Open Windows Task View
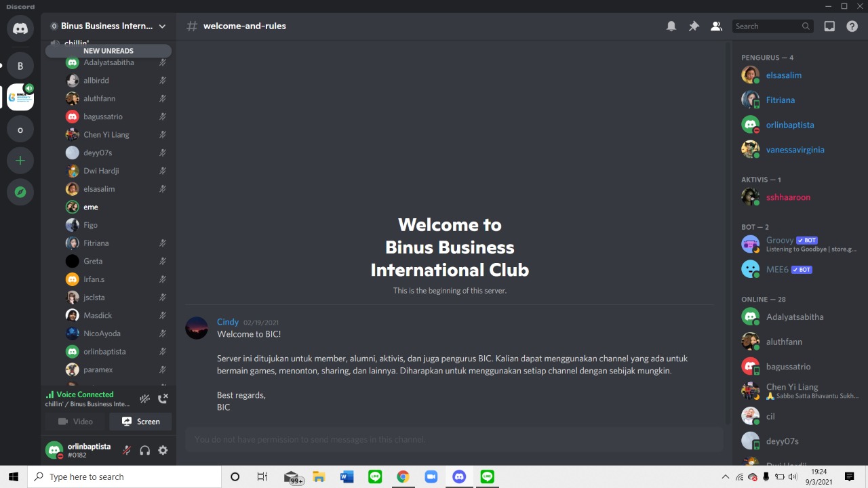The image size is (868, 488). coord(262,477)
